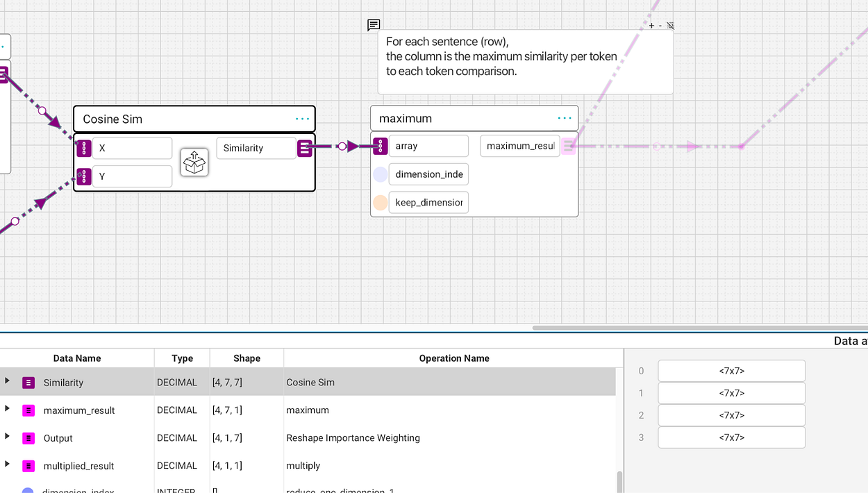Select the array input port icon
The width and height of the screenshot is (868, 493).
(x=380, y=146)
